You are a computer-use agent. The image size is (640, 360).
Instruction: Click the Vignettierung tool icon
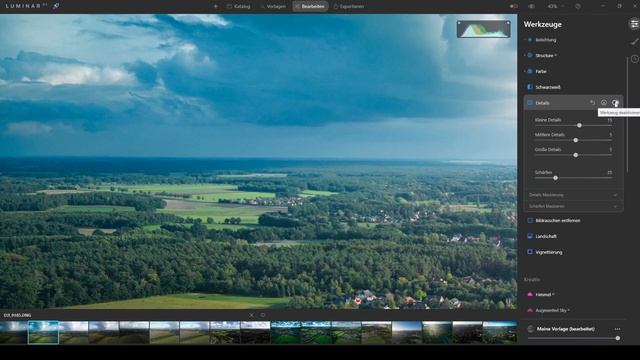530,252
